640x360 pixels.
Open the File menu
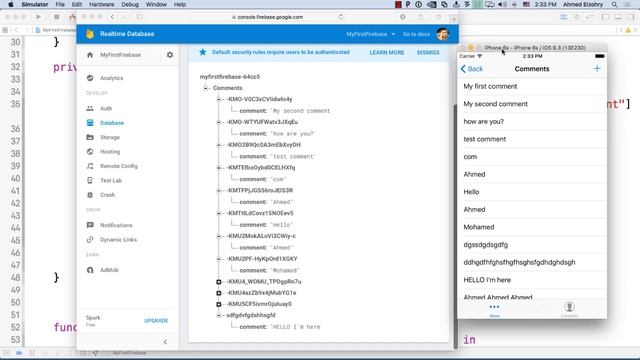(x=60, y=4)
